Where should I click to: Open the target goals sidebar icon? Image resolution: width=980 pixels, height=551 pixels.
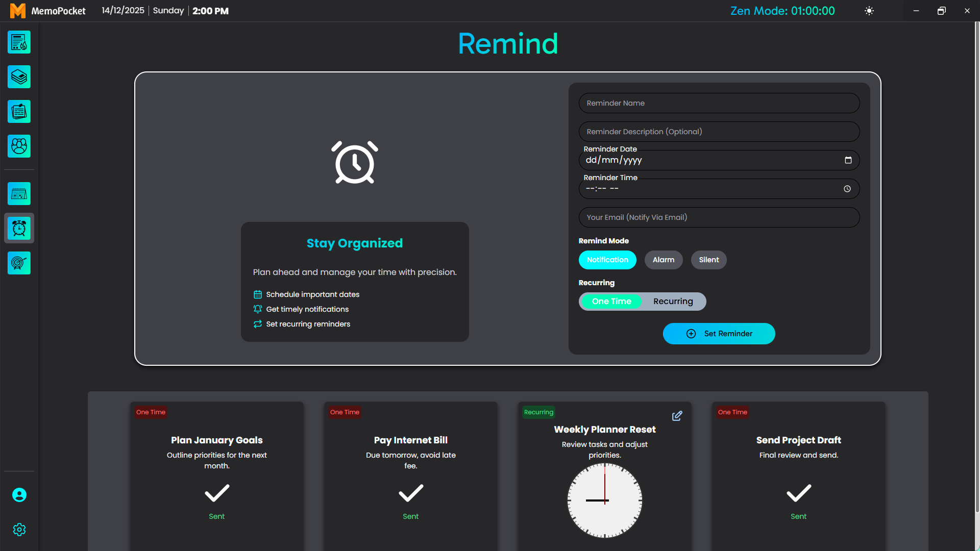[x=19, y=263]
